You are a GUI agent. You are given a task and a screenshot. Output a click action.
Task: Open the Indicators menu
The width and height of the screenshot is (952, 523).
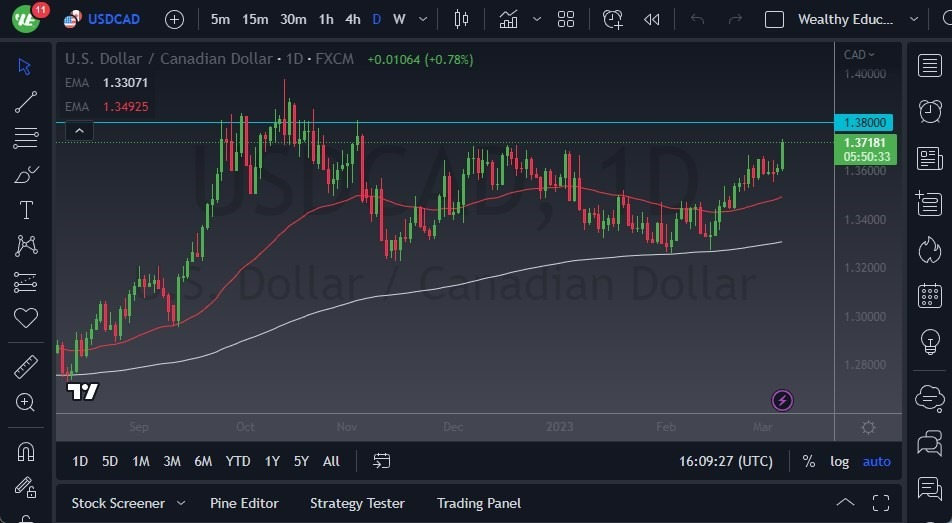click(x=508, y=19)
